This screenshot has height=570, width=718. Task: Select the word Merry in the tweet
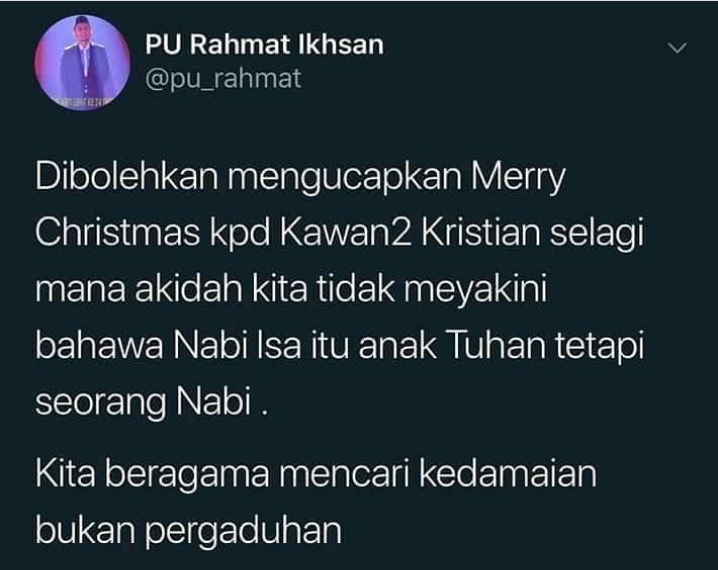tap(519, 179)
